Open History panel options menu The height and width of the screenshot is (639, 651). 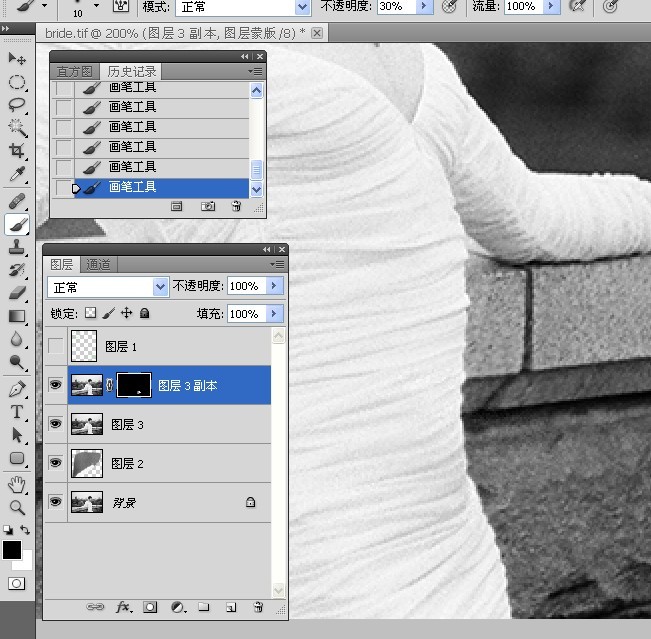pos(255,71)
